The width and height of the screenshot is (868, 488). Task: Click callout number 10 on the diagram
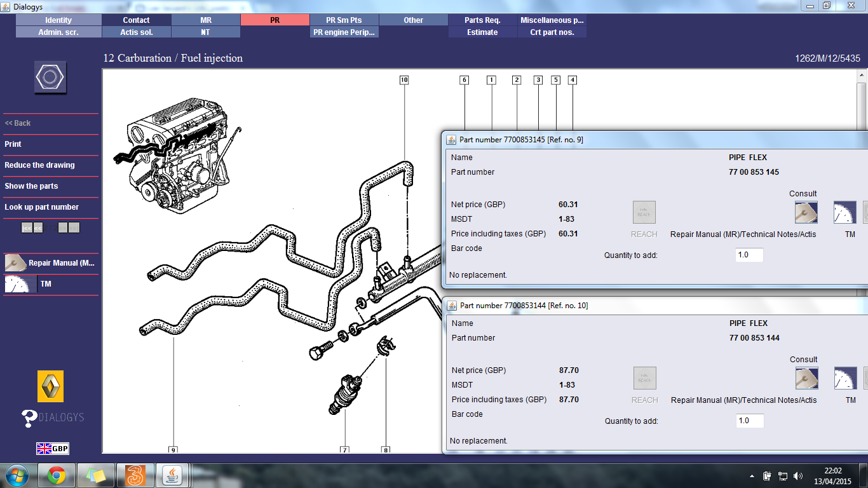click(x=404, y=80)
